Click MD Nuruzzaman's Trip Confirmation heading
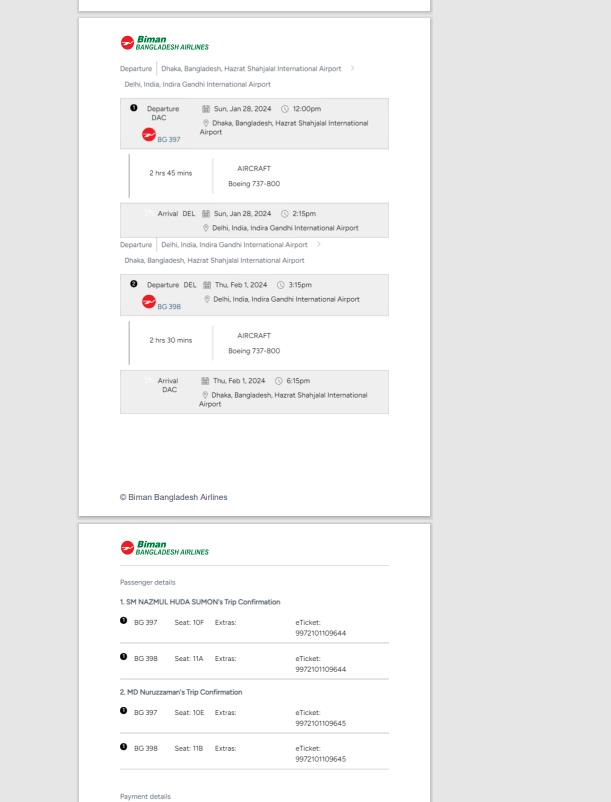 [x=181, y=692]
